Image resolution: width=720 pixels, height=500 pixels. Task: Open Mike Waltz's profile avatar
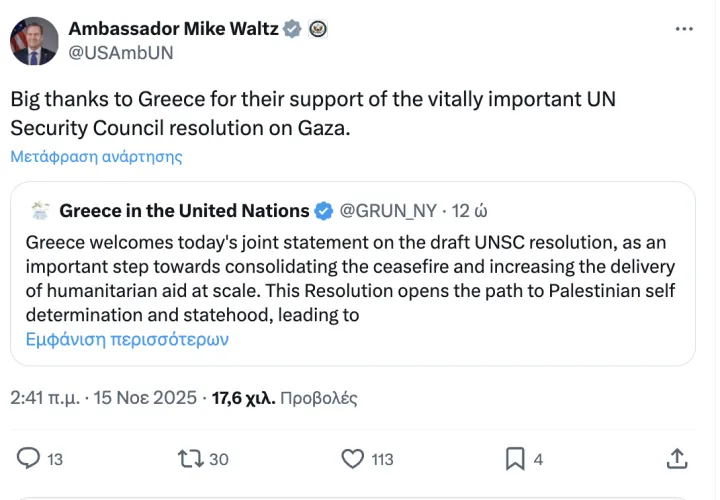(x=34, y=42)
